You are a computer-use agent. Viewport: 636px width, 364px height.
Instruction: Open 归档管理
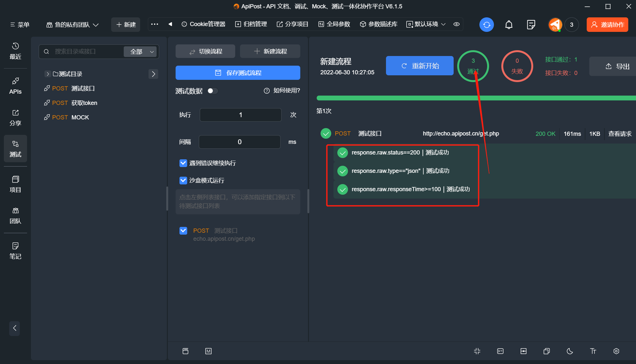(x=251, y=24)
